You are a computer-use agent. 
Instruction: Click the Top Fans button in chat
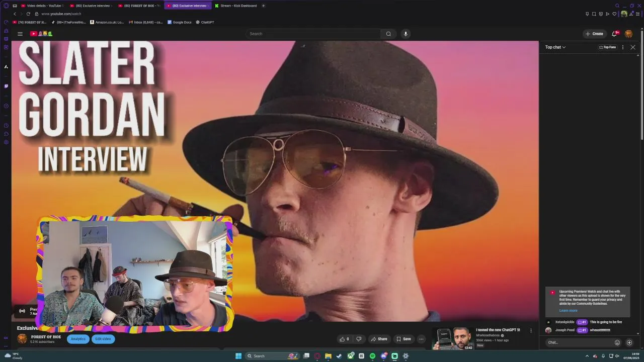click(607, 47)
